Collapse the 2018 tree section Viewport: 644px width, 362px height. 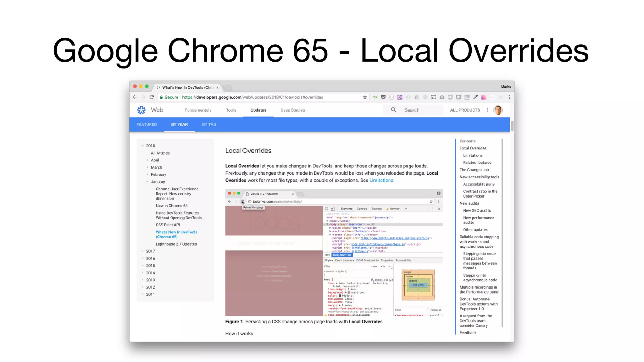143,146
